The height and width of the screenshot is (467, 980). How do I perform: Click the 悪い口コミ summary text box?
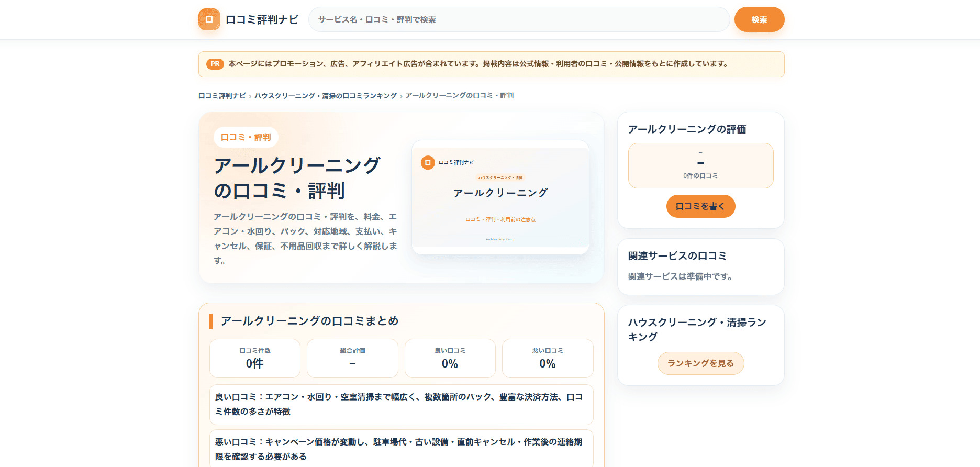pyautogui.click(x=402, y=449)
